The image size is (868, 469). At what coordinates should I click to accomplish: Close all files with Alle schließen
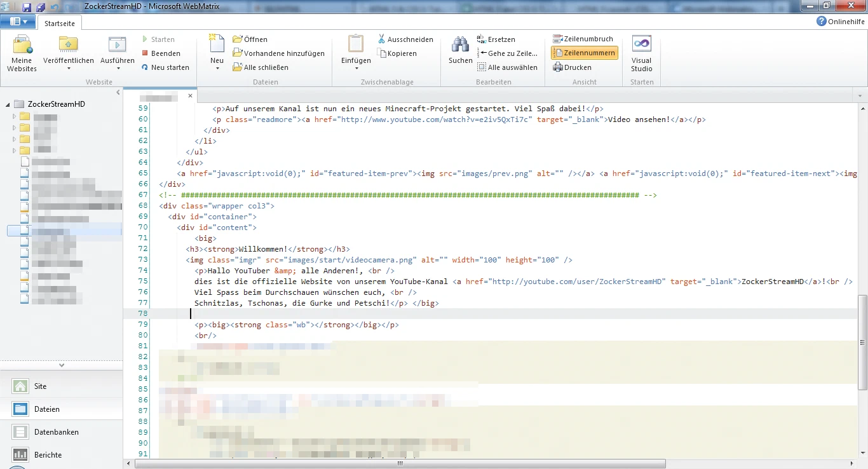pyautogui.click(x=261, y=67)
